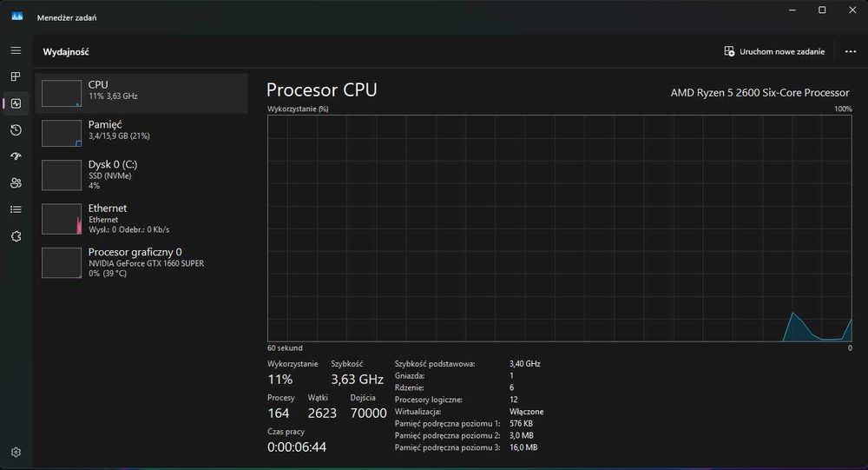Click the Uruchom nowe zadanie button
Viewport: 868px width, 470px height.
tap(774, 51)
